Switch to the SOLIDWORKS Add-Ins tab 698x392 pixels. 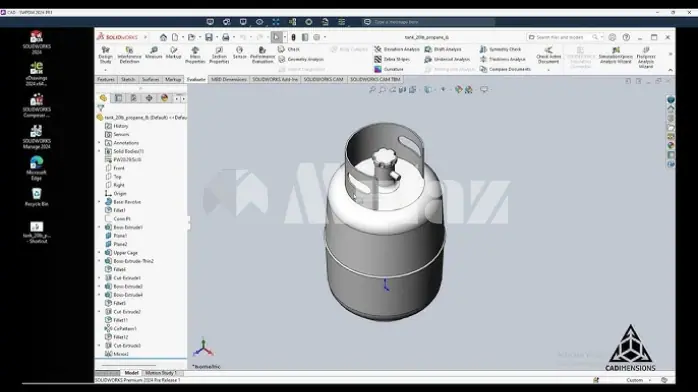275,79
